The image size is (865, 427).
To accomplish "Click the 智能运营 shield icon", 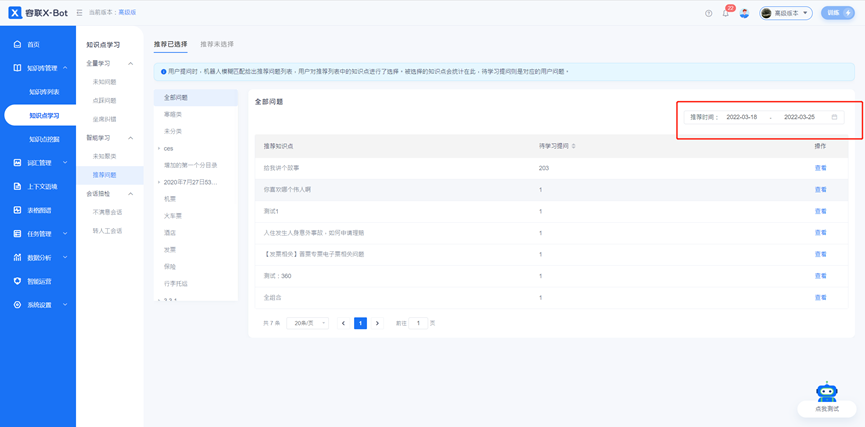I will pos(17,281).
